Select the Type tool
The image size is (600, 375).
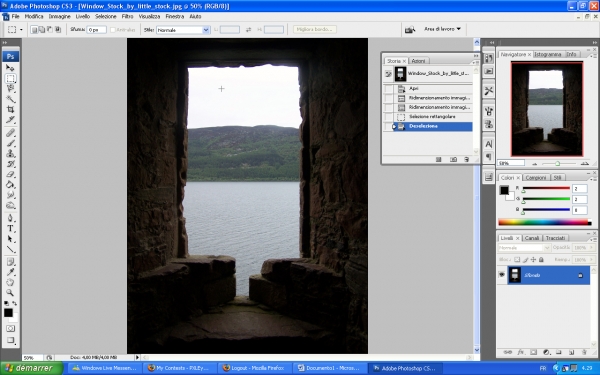coord(10,228)
